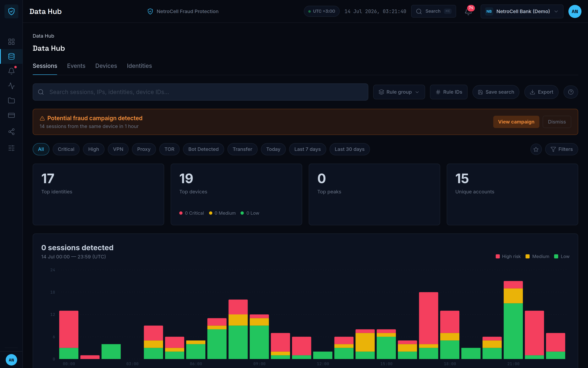The image size is (588, 368).
Task: Open the Filters button
Action: click(x=561, y=149)
